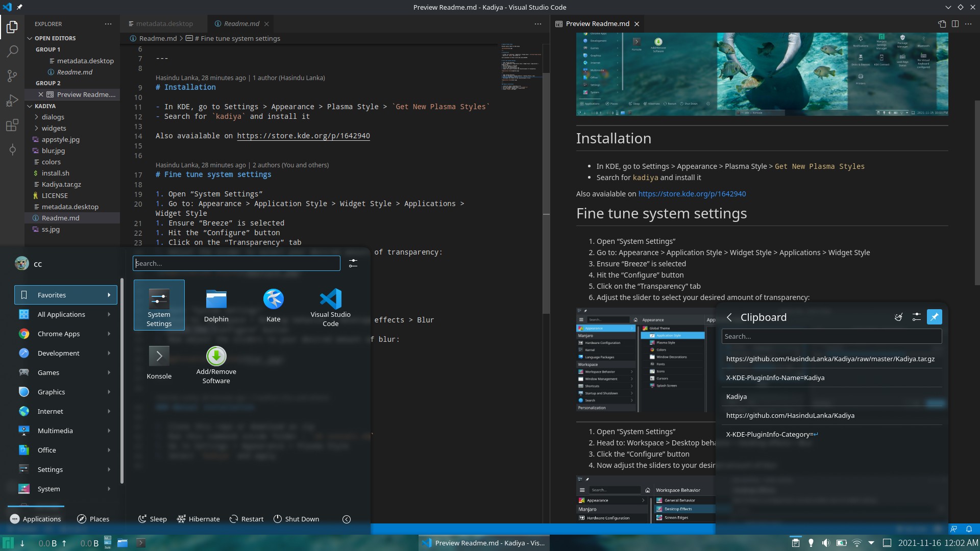Click the launcher category list scrollbar
This screenshot has width=980, height=551.
coord(122,381)
